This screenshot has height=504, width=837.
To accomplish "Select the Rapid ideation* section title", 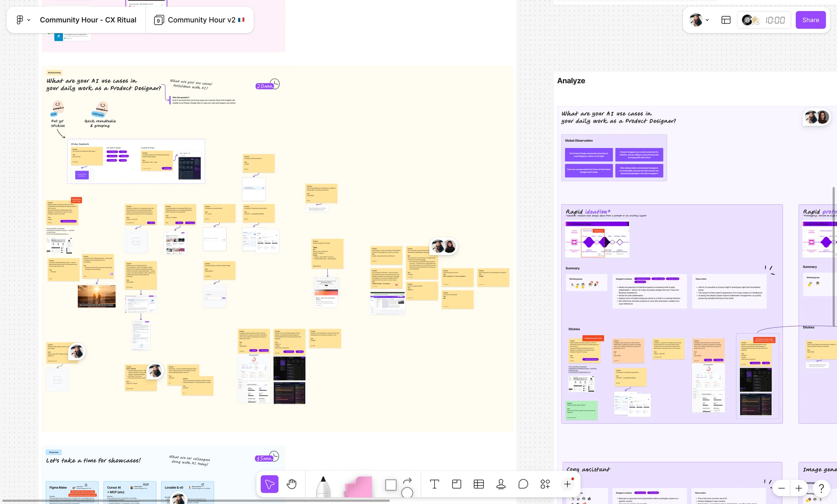I will click(588, 212).
